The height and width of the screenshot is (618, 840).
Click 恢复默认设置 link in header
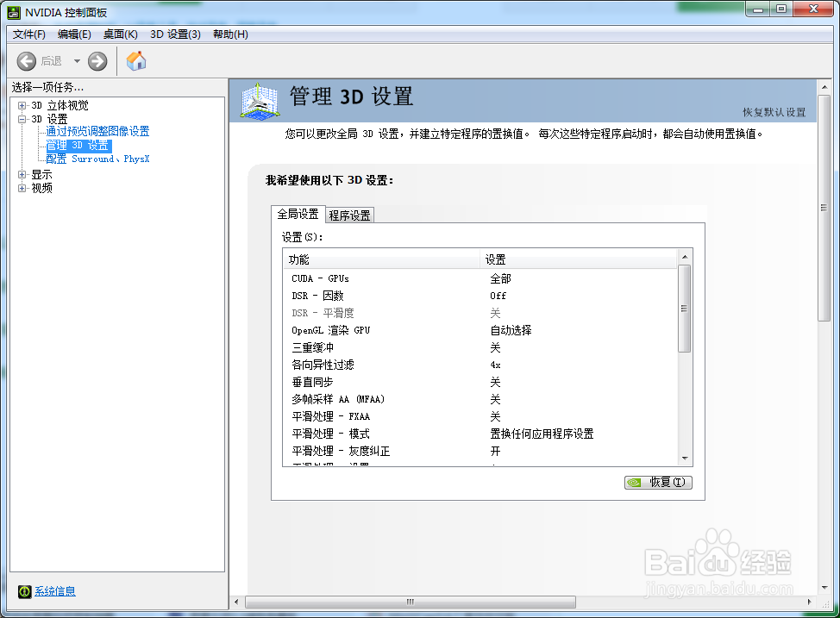click(x=774, y=112)
